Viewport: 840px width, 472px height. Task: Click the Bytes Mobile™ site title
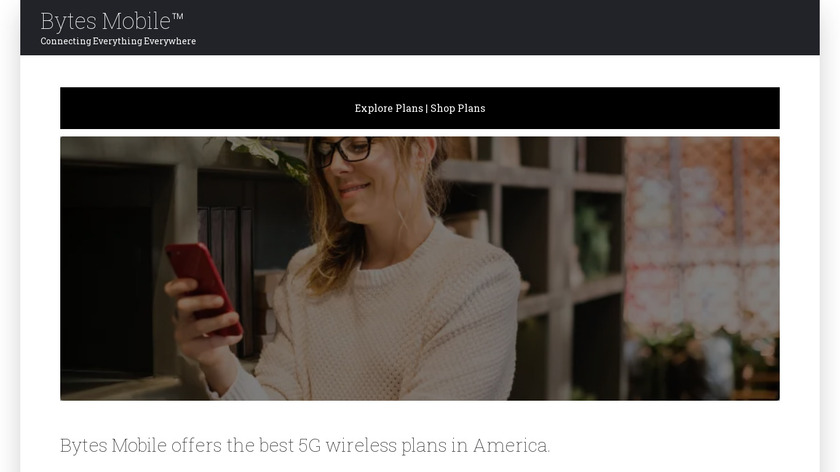[112, 21]
